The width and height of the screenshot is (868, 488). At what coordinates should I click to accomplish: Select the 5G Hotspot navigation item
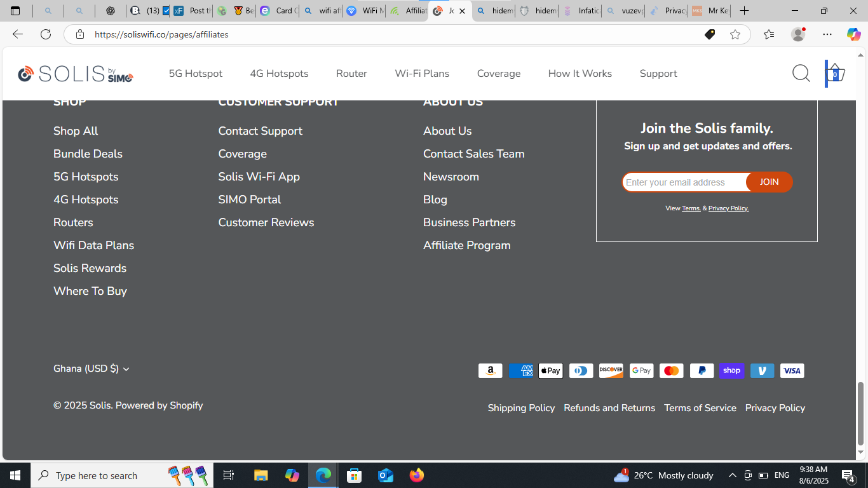[x=196, y=74]
